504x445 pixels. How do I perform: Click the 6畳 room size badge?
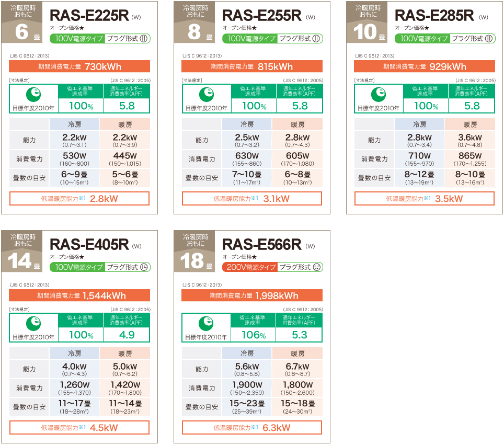pos(22,22)
